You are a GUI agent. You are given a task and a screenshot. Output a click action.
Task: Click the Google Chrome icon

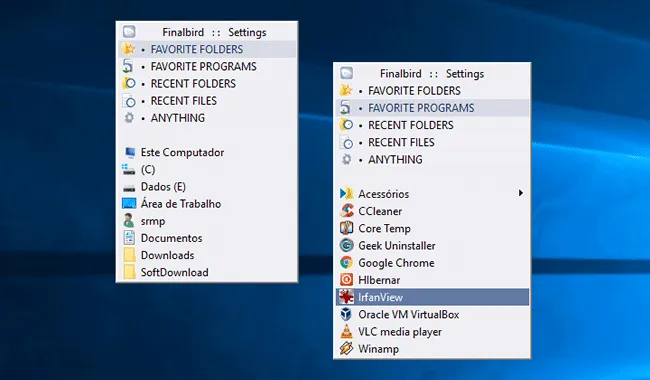[x=347, y=263]
